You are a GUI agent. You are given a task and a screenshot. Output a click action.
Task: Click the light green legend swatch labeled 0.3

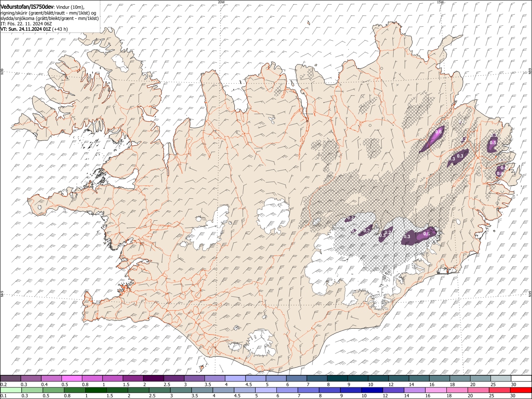click(x=32, y=390)
